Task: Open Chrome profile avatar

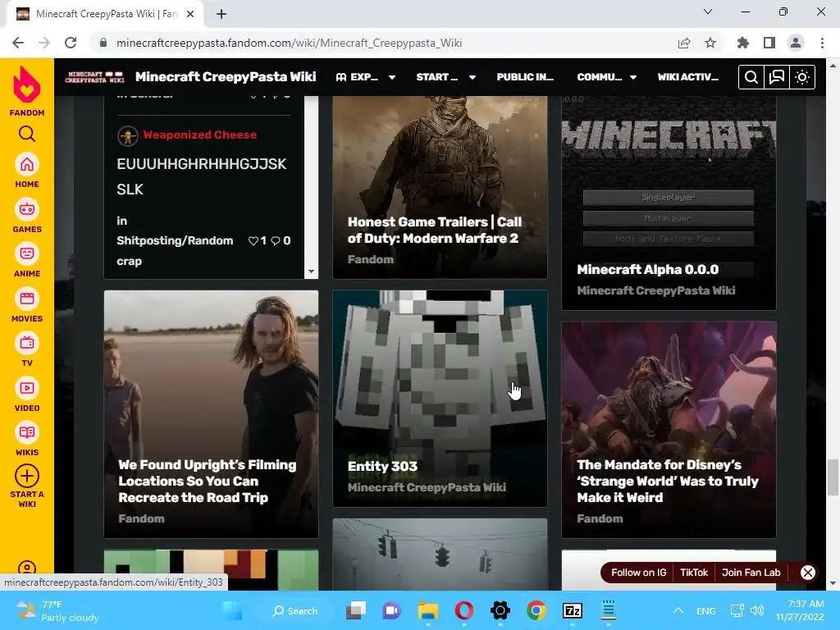Action: [796, 43]
